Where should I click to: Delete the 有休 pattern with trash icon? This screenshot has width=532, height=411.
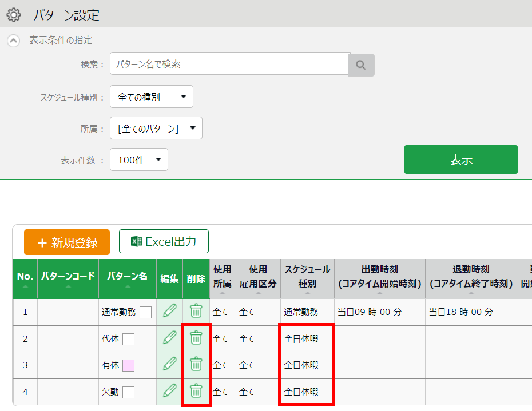196,364
